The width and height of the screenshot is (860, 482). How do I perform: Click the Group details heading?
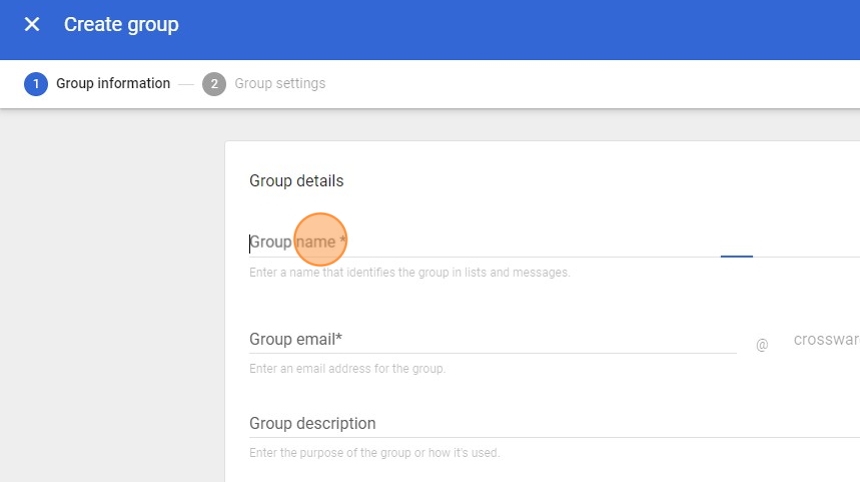coord(296,181)
